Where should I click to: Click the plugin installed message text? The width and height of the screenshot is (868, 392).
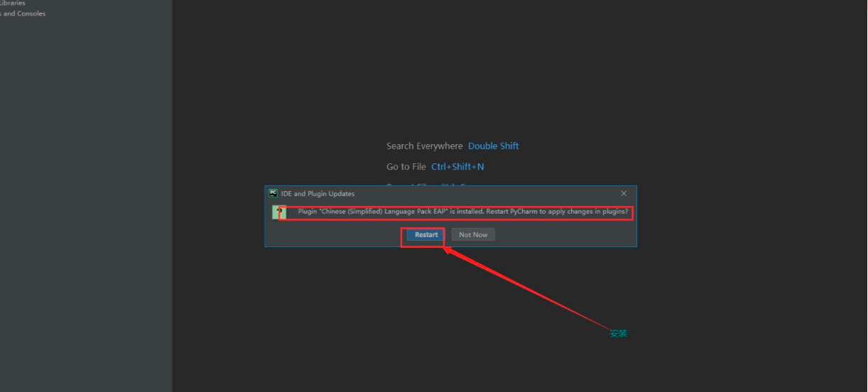[463, 212]
